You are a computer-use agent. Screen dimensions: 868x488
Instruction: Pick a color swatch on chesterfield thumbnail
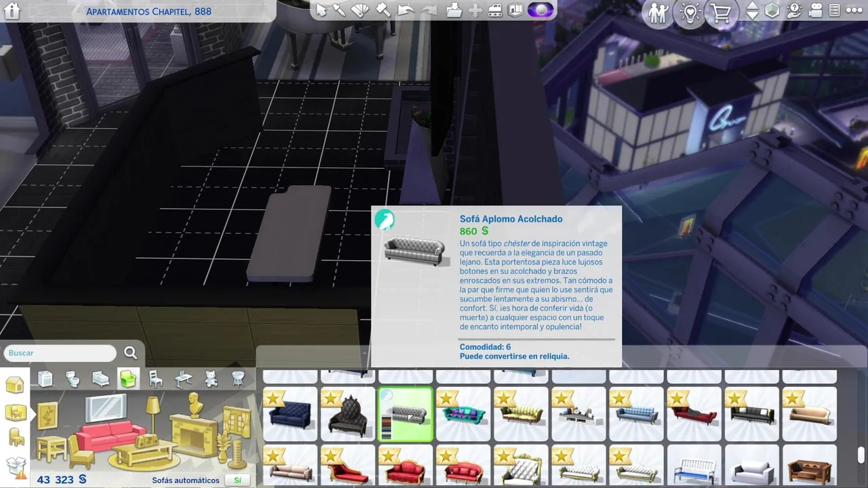click(x=385, y=428)
